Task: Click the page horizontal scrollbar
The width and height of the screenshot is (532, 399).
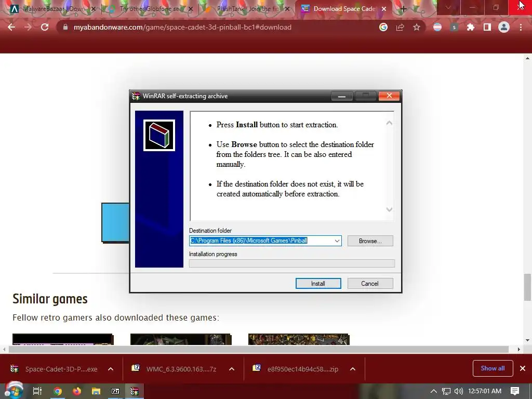Action: (x=259, y=349)
